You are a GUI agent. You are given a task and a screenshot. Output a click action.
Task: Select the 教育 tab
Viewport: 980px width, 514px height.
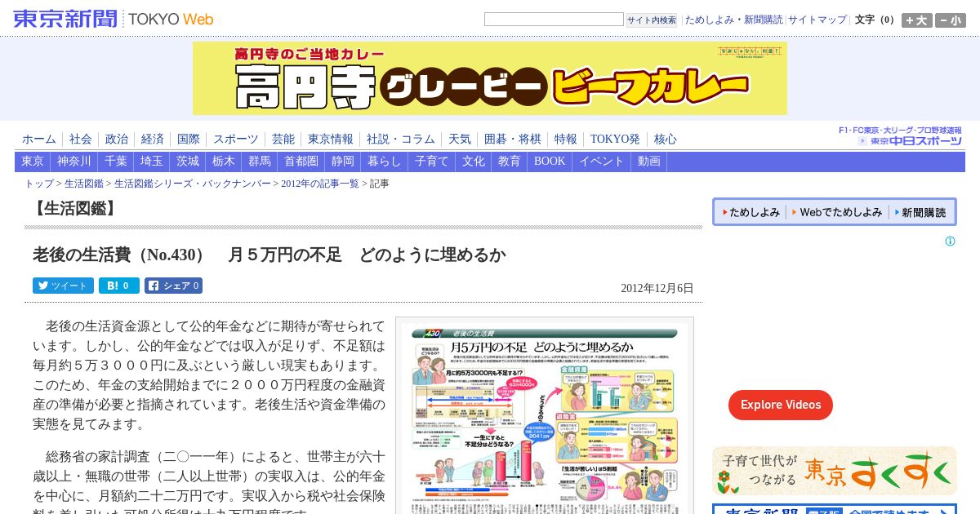(x=510, y=162)
